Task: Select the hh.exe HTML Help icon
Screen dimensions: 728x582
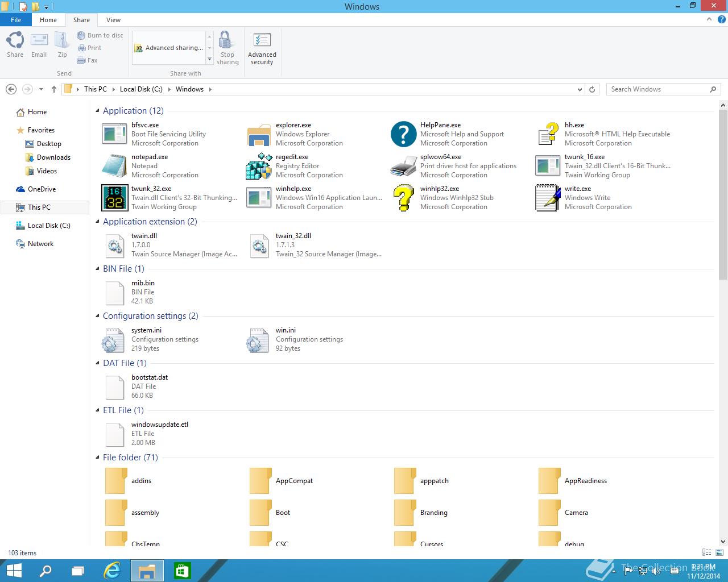Action: pos(548,134)
